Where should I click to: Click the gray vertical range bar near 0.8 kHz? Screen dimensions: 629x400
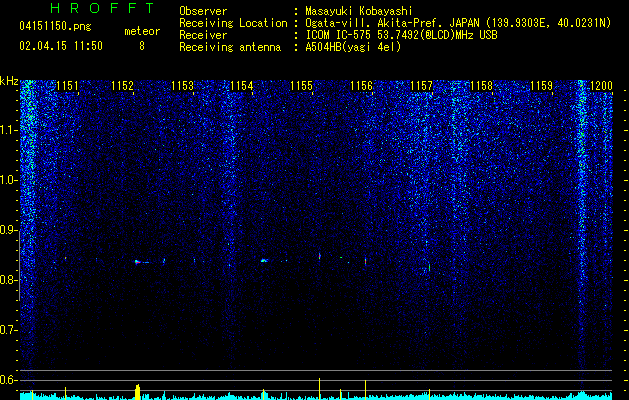20,266
